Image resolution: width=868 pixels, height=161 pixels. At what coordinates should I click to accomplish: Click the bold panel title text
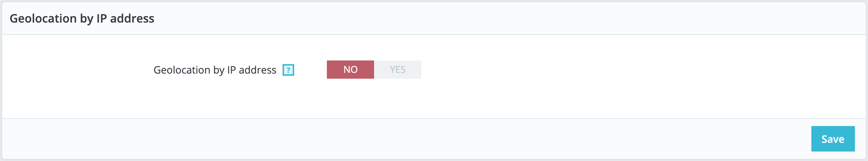coord(82,18)
